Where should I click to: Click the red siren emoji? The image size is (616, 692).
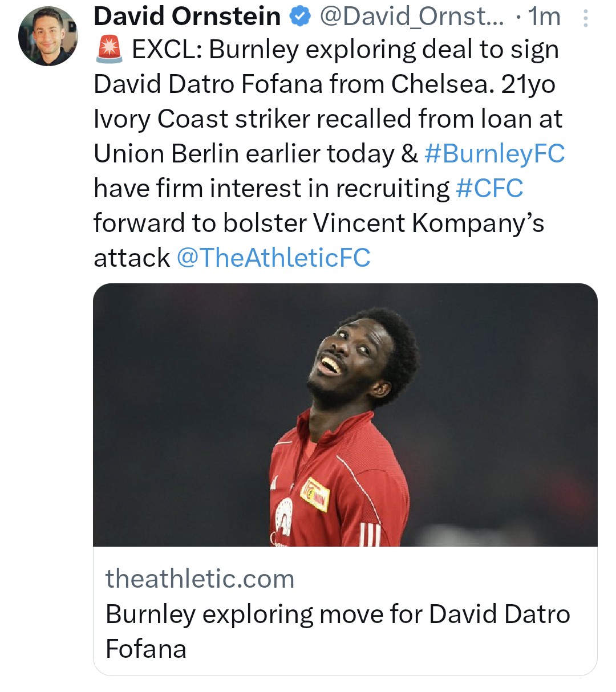108,50
